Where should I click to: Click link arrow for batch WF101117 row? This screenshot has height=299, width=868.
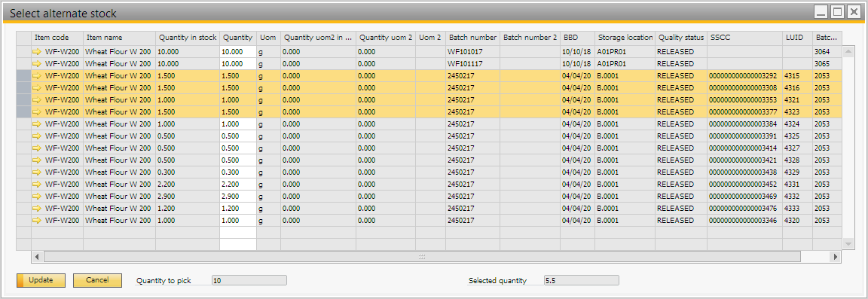click(37, 64)
